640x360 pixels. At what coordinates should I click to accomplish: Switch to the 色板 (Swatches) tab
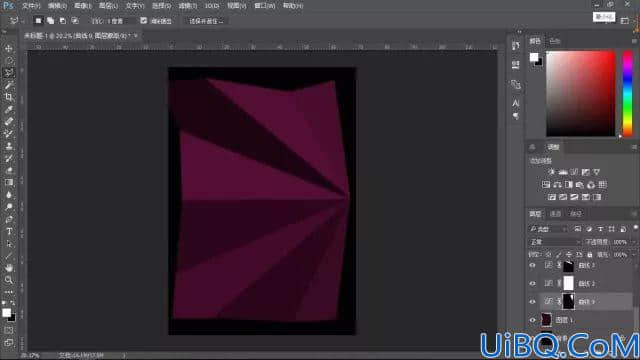coord(555,41)
